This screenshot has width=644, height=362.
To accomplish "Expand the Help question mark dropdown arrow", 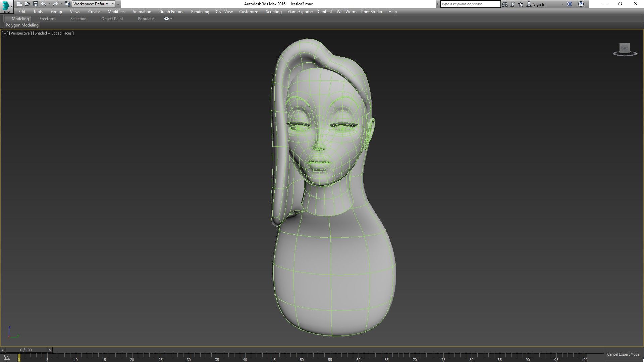I will click(587, 4).
